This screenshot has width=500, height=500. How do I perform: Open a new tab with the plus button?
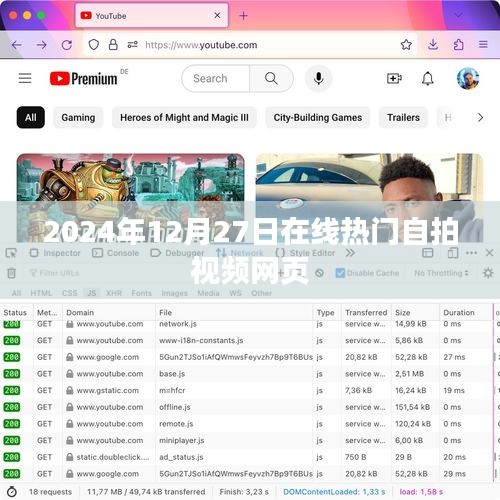(244, 16)
